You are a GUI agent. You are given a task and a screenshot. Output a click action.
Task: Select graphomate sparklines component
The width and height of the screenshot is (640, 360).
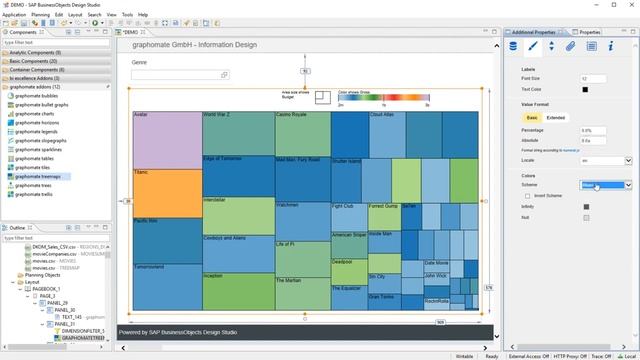(x=38, y=150)
